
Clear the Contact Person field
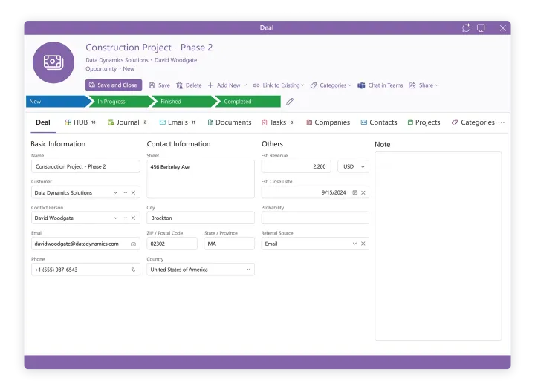point(134,218)
